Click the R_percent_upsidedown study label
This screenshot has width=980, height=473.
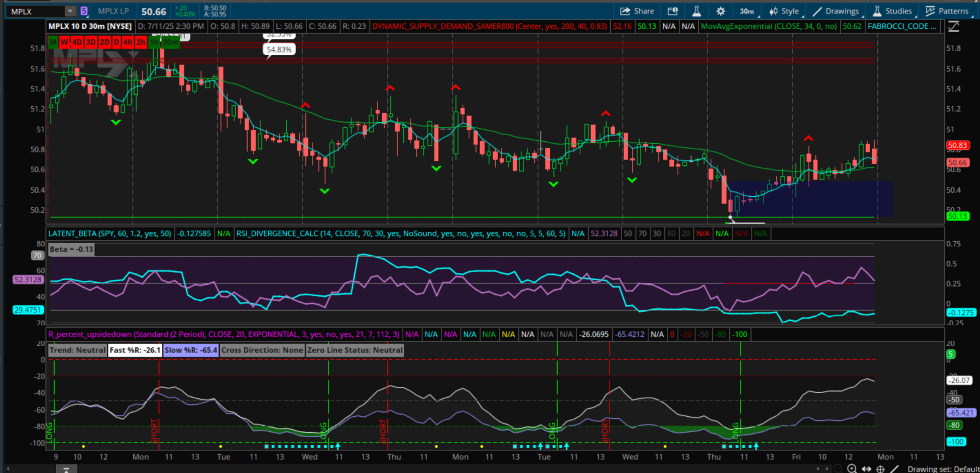(x=224, y=334)
